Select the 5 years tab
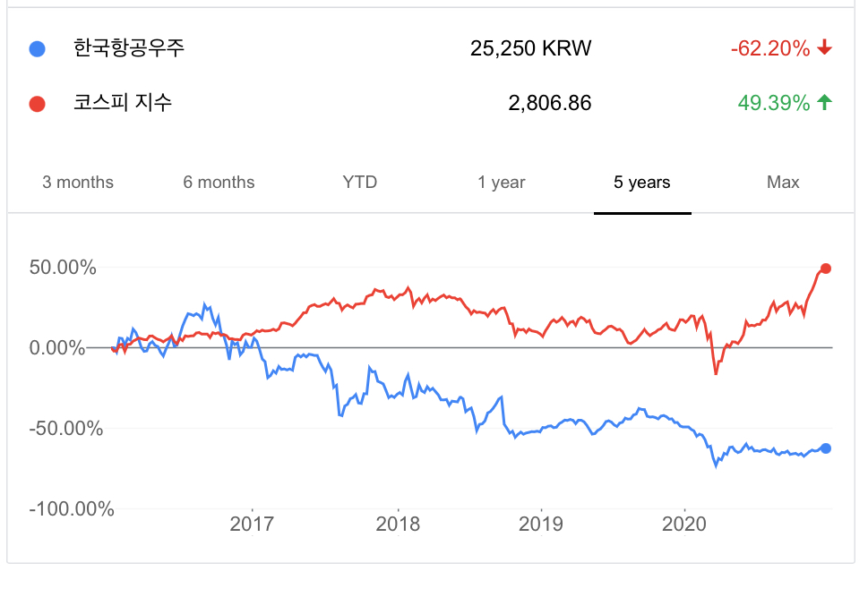The image size is (868, 597). tap(642, 183)
